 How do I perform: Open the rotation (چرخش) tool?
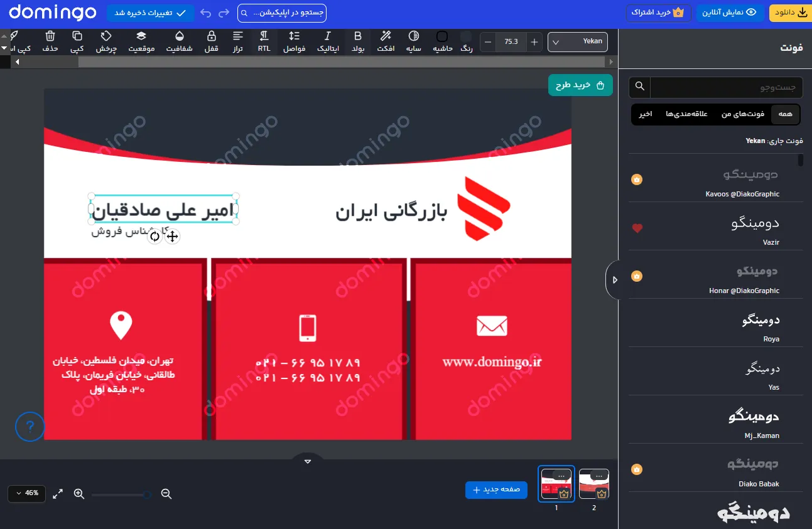106,36
